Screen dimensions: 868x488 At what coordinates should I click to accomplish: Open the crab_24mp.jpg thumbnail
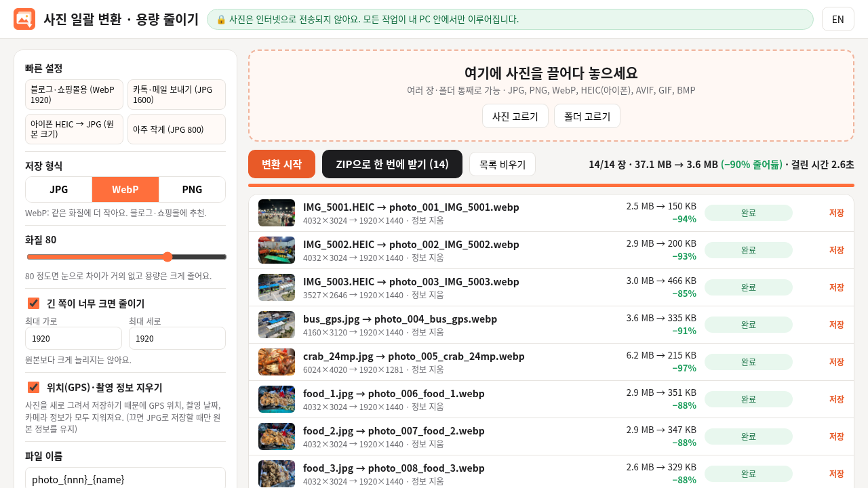(277, 362)
